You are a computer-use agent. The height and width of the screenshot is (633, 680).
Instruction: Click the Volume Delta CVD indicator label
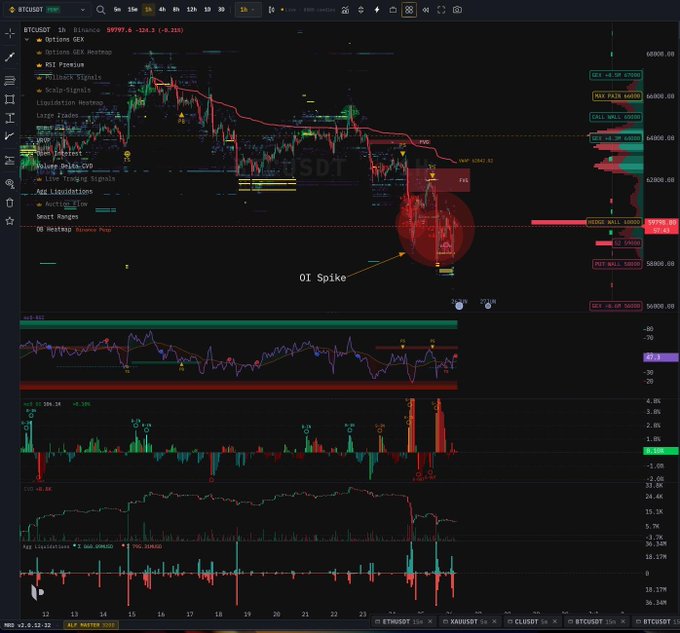tap(65, 166)
